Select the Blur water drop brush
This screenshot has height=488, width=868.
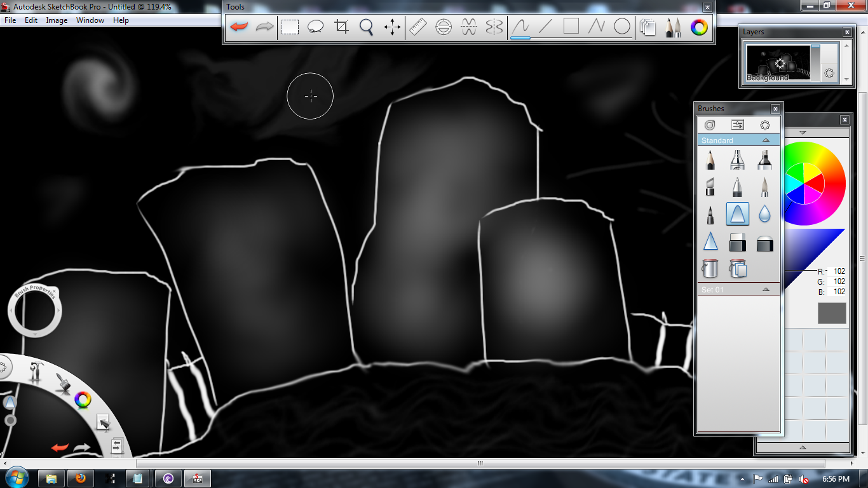764,214
